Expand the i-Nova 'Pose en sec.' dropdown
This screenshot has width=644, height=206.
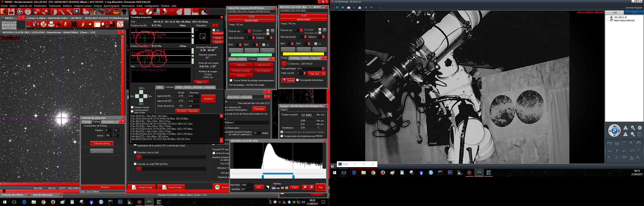[249, 31]
